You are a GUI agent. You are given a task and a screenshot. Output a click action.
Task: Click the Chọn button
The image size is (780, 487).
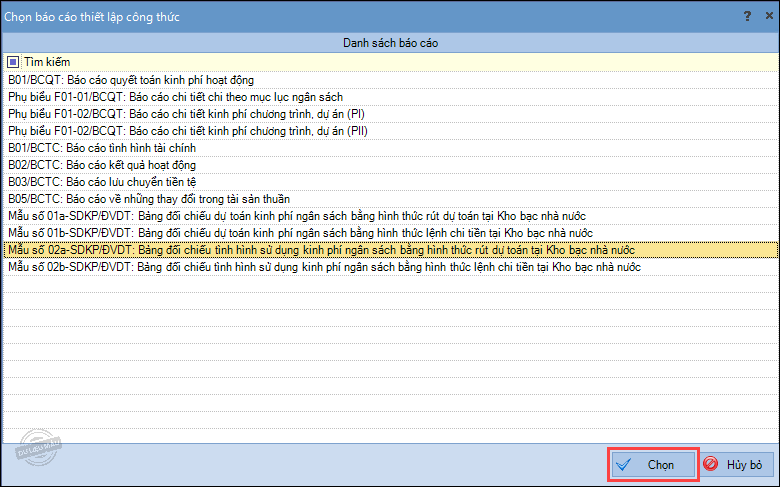(653, 465)
